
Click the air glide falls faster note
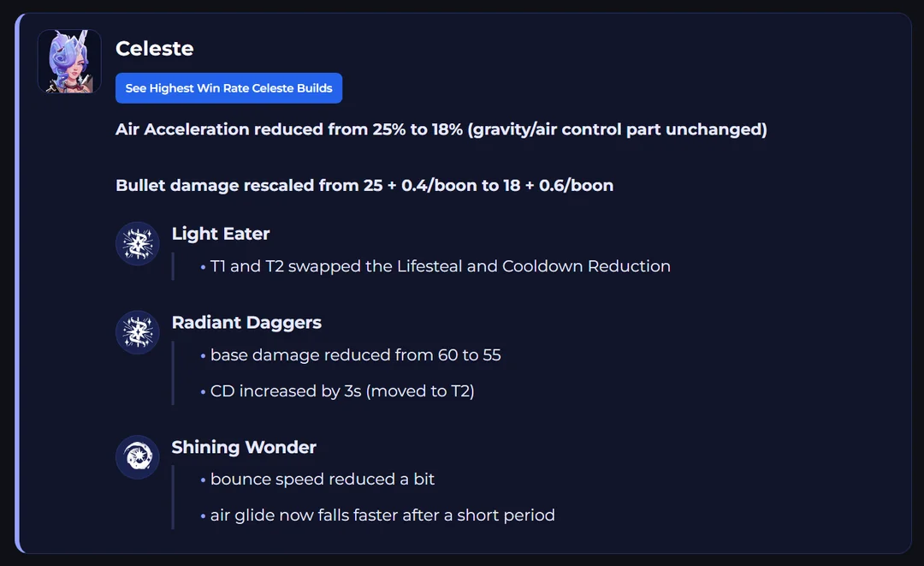point(382,515)
